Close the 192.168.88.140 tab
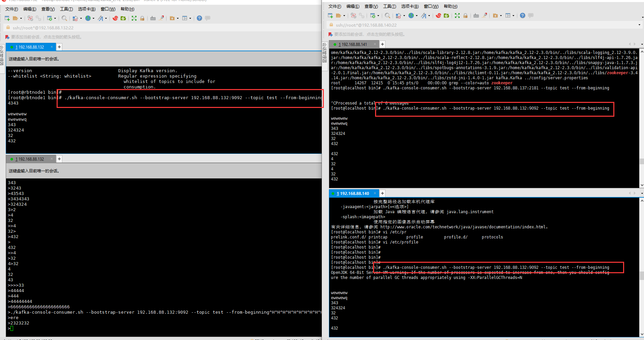This screenshot has height=340, width=644. pos(375,193)
